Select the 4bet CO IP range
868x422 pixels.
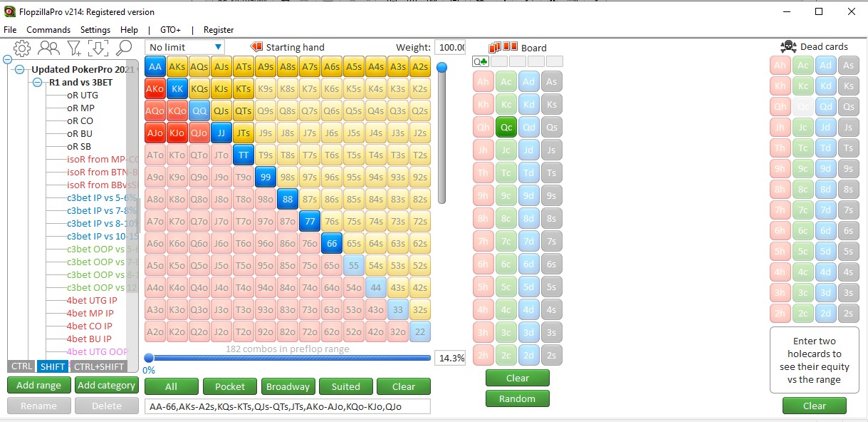click(x=89, y=326)
